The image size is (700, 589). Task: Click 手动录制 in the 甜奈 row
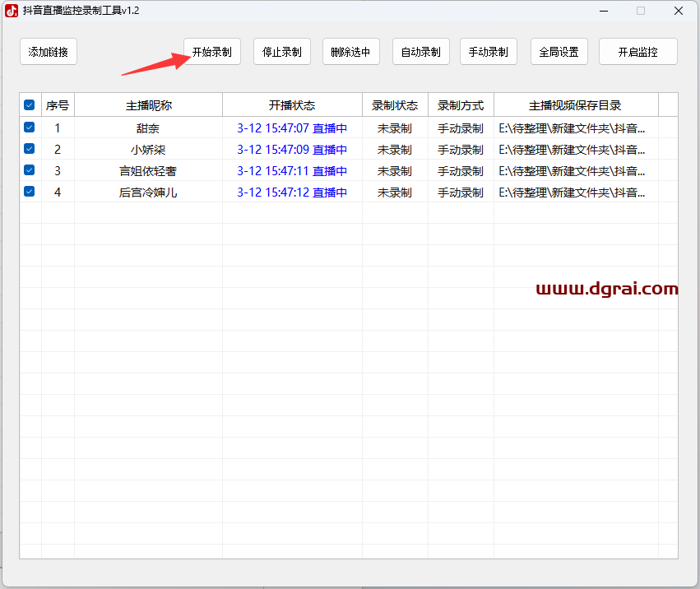pos(461,128)
